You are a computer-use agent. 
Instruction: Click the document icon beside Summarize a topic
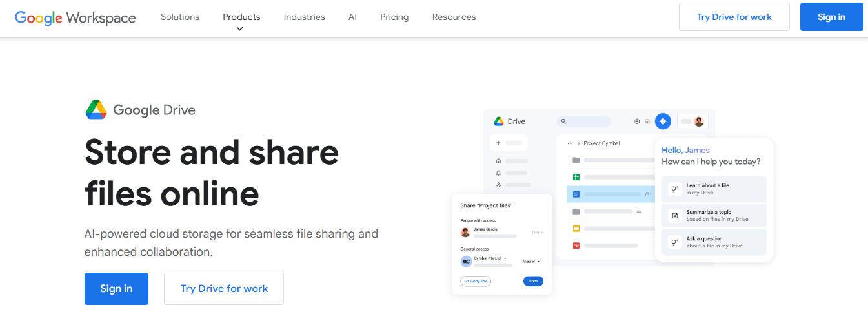pyautogui.click(x=675, y=216)
